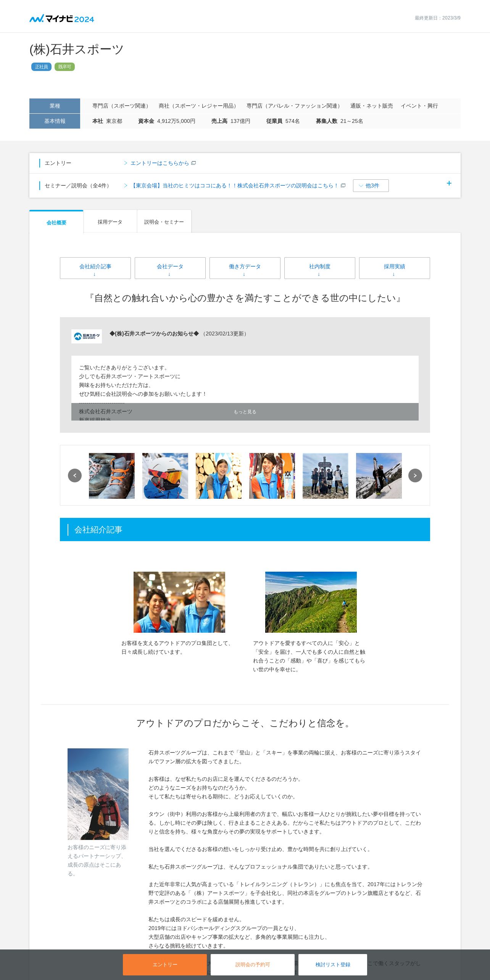Jump to 働き方データ section
The height and width of the screenshot is (980, 490).
(x=245, y=268)
